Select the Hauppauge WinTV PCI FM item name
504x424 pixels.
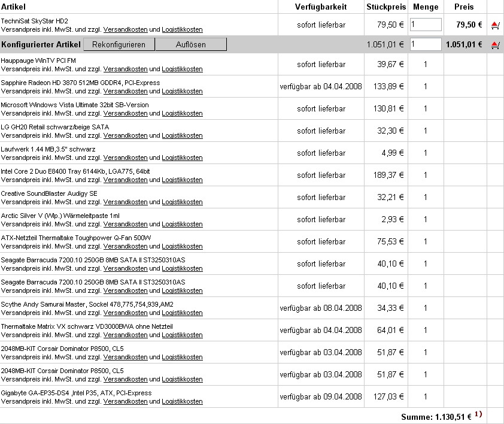pos(38,61)
